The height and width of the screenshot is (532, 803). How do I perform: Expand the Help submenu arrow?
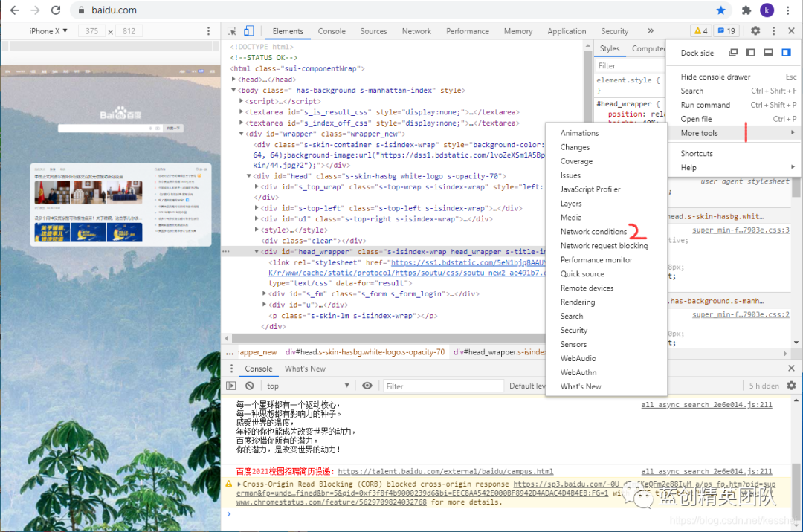[793, 167]
